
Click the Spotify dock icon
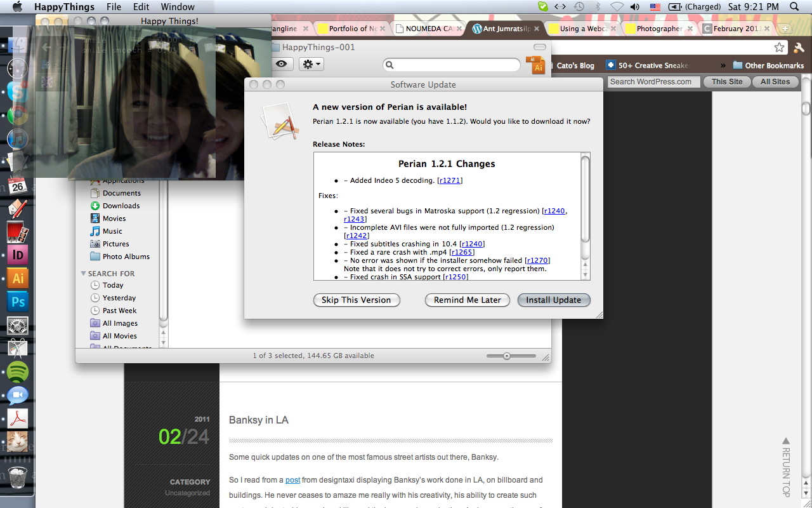pyautogui.click(x=18, y=371)
